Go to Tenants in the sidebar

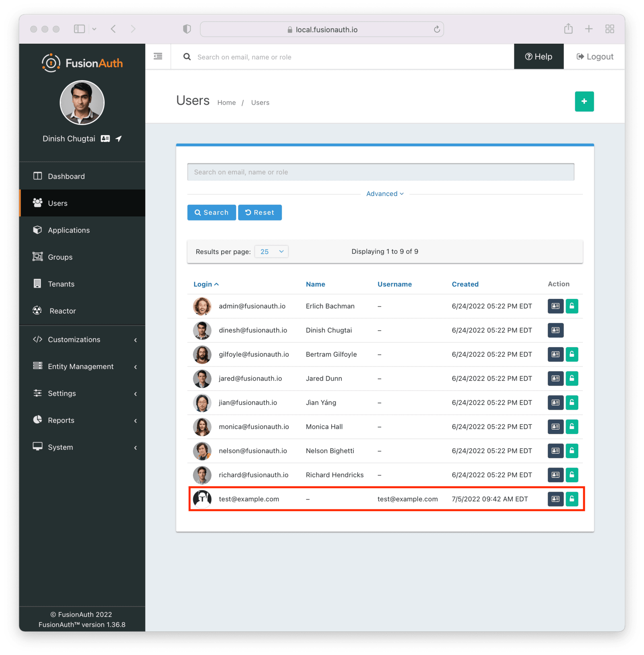pyautogui.click(x=61, y=284)
